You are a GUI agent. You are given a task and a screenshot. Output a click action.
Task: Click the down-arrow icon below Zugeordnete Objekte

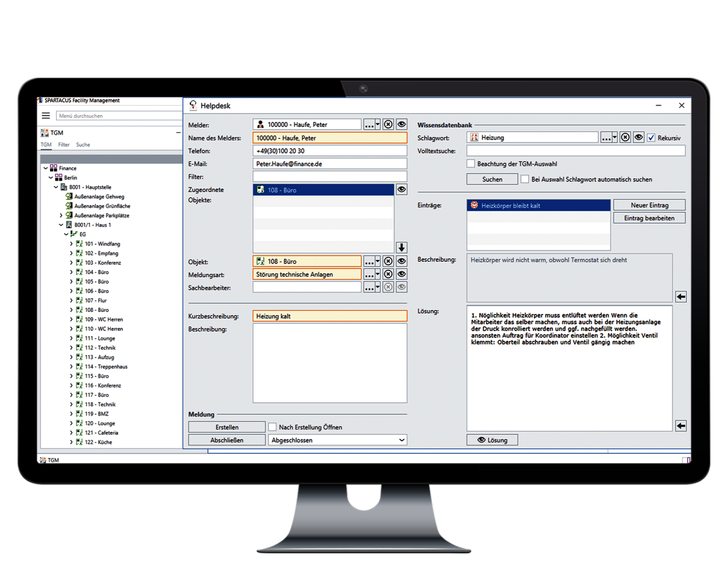pos(401,247)
